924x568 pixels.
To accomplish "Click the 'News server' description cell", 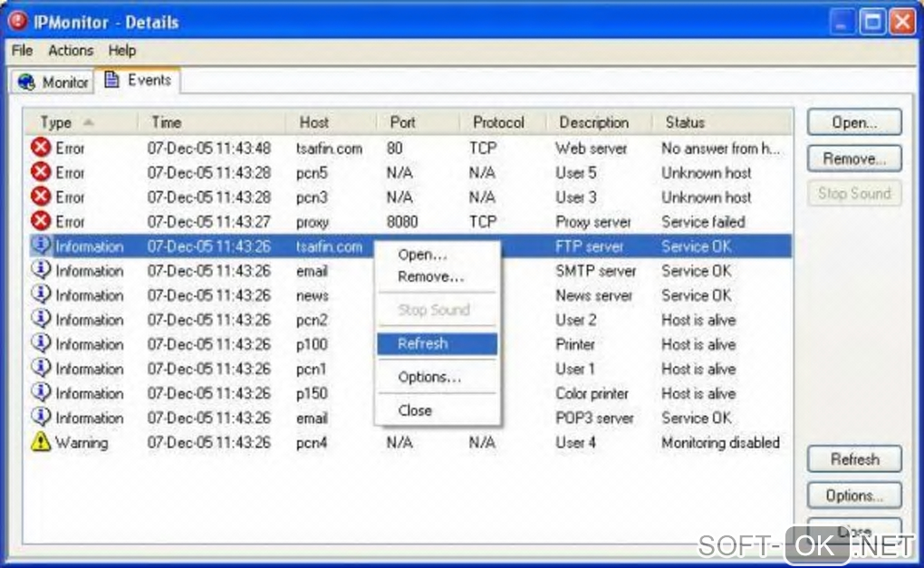I will pos(593,295).
